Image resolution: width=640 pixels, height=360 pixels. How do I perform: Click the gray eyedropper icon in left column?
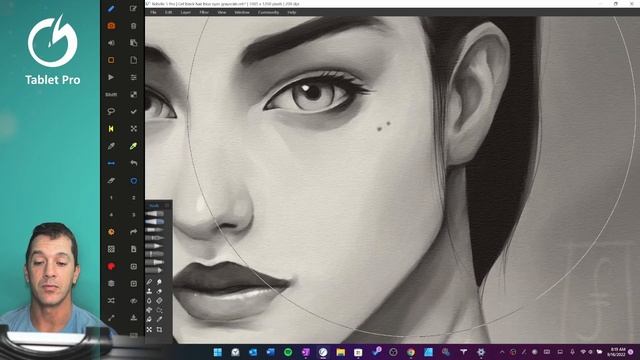pos(111,146)
